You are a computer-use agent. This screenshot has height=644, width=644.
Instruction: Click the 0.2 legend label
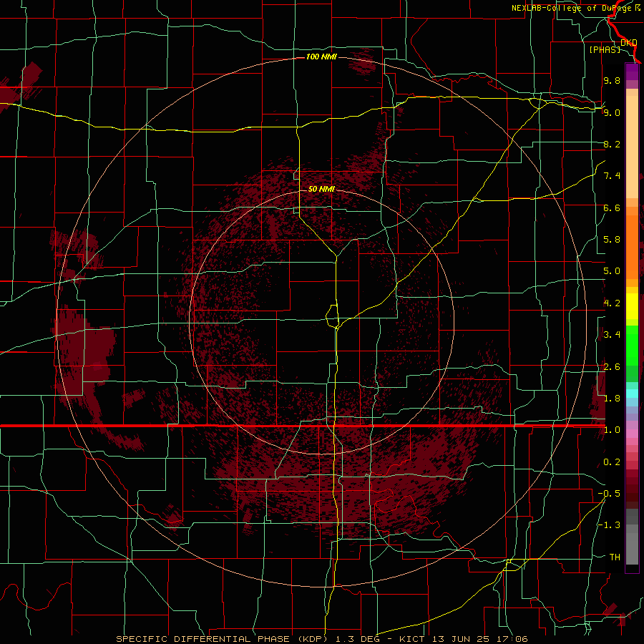point(612,462)
